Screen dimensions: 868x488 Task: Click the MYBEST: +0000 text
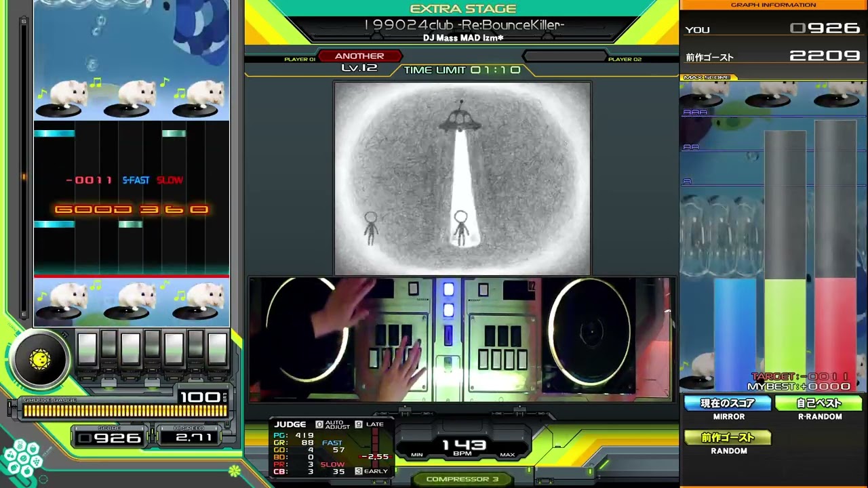point(799,386)
